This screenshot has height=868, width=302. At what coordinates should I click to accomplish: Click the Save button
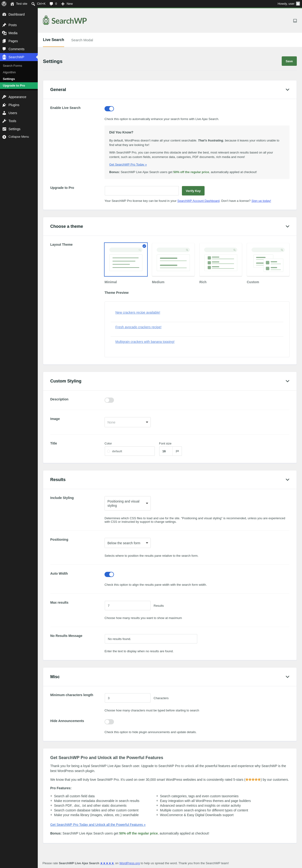[x=289, y=61]
